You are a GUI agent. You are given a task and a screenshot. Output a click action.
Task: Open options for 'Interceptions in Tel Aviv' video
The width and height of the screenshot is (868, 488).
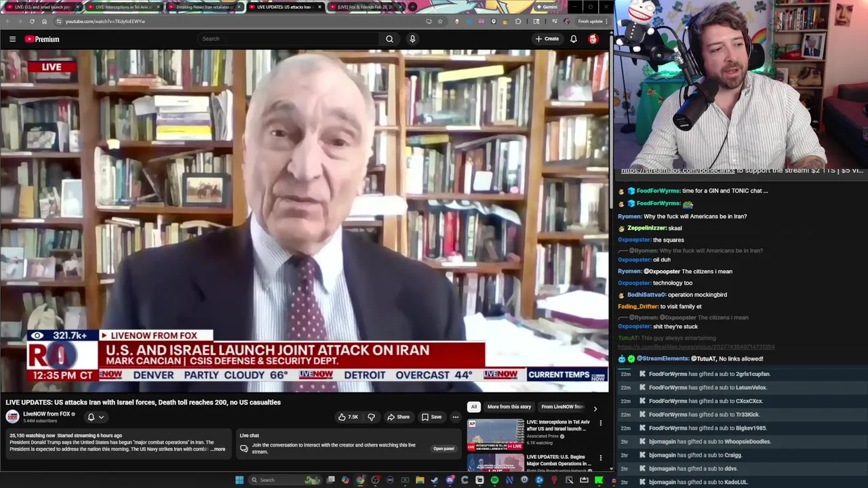click(600, 424)
